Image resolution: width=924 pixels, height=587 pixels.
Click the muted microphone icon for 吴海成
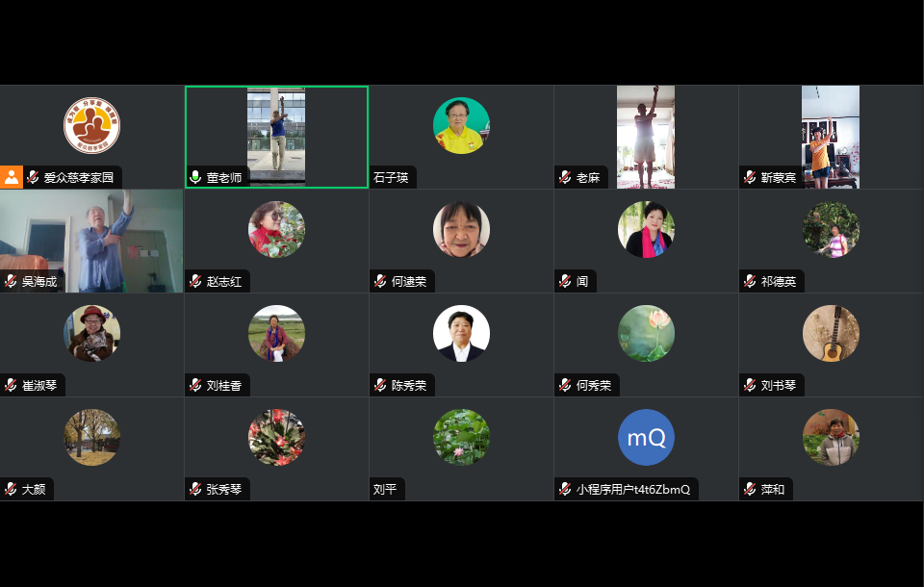tap(11, 281)
